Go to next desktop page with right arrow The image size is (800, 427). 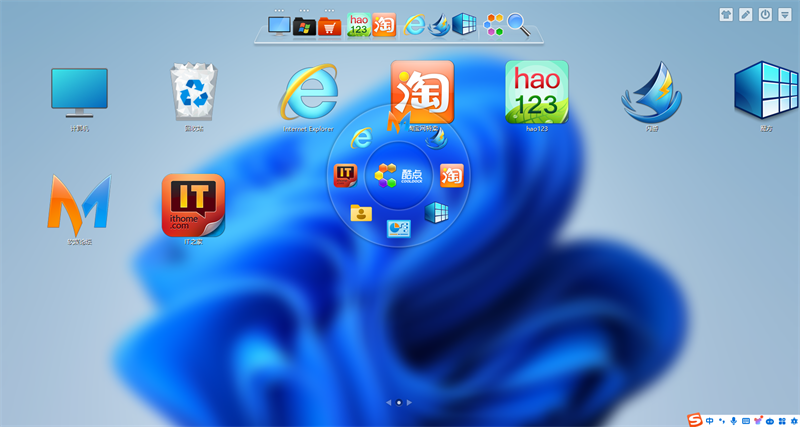tap(409, 402)
